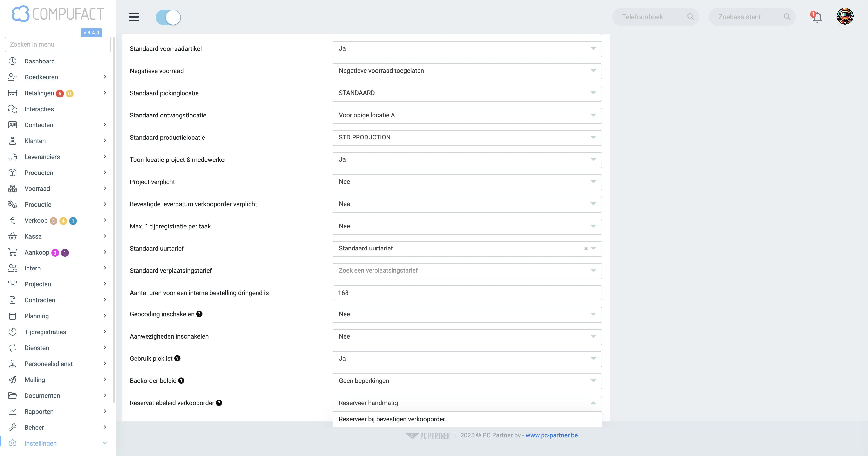Screen dimensions: 868x456
Task: Expand the Personeelsdienst submenu chevron
Action: point(105,364)
